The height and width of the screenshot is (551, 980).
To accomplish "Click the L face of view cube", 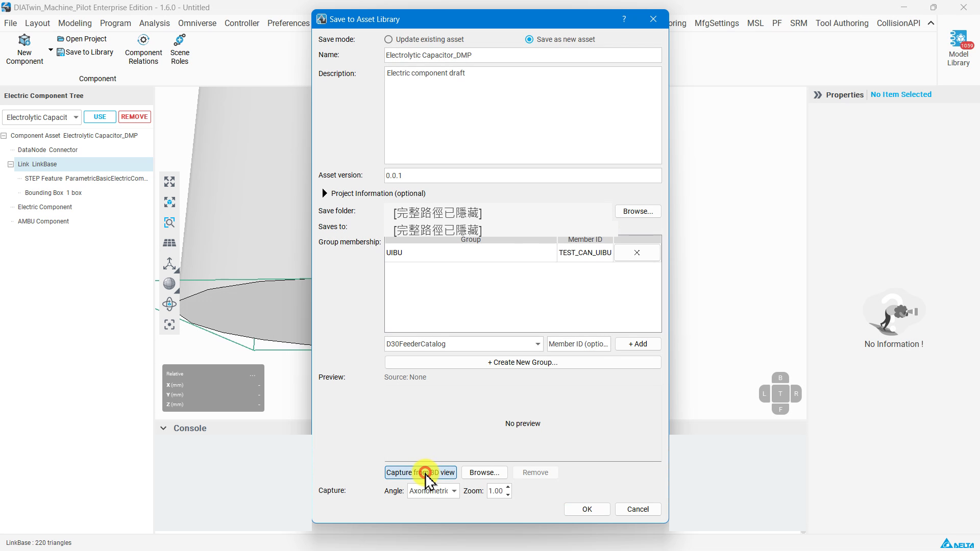I will [764, 393].
